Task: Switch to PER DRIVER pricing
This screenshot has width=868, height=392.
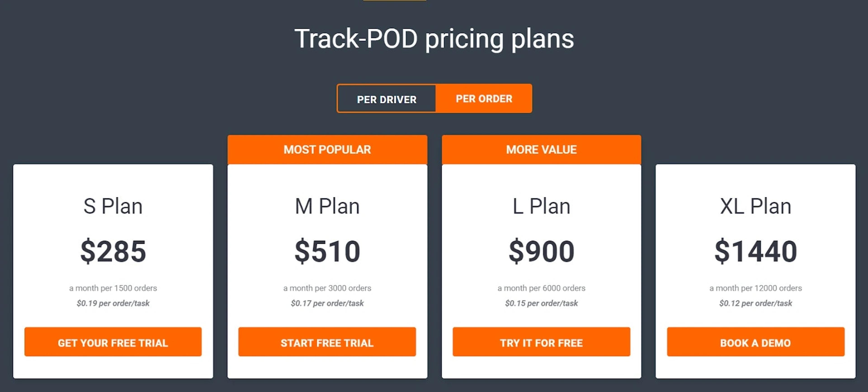Action: (386, 99)
